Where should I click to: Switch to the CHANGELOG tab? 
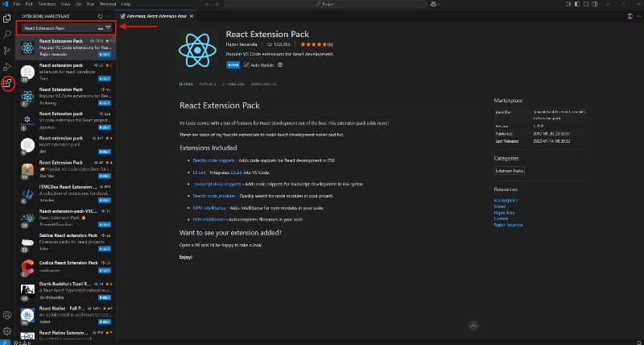coord(233,84)
